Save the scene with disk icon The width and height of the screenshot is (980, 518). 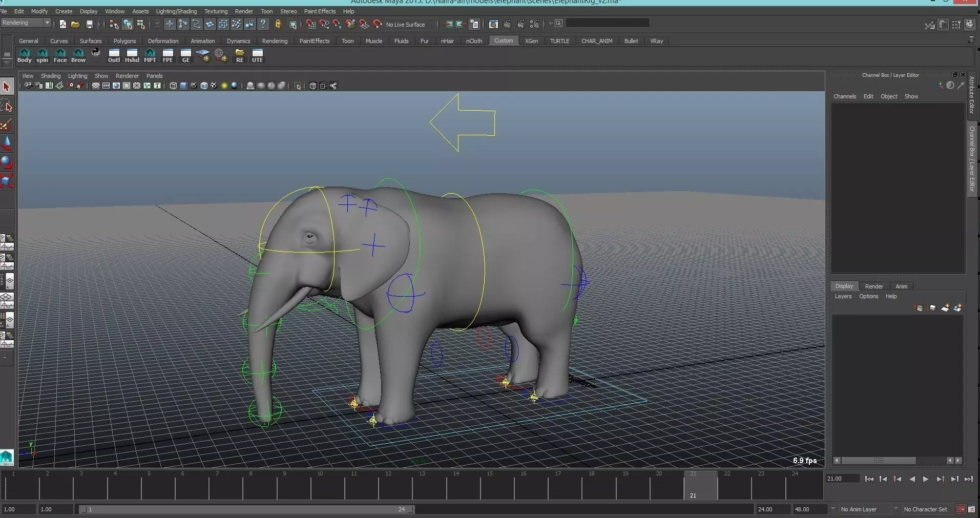coord(90,24)
